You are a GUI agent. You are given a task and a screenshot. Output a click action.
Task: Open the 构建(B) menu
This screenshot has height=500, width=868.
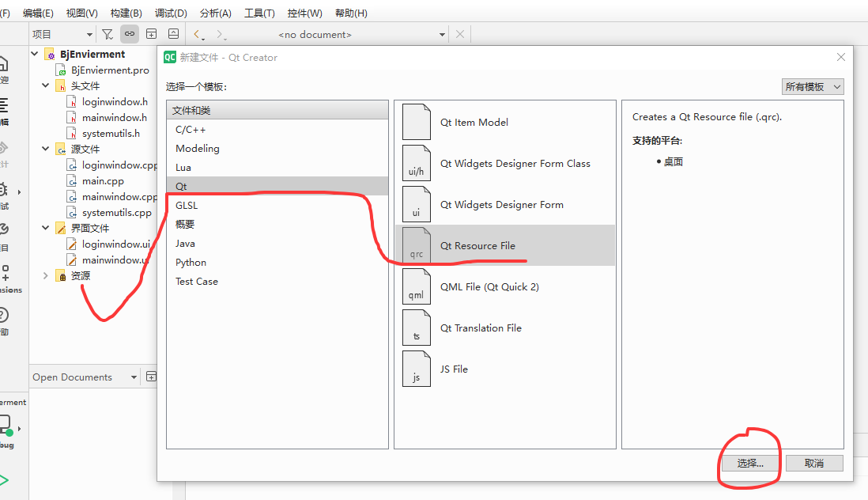click(x=126, y=13)
